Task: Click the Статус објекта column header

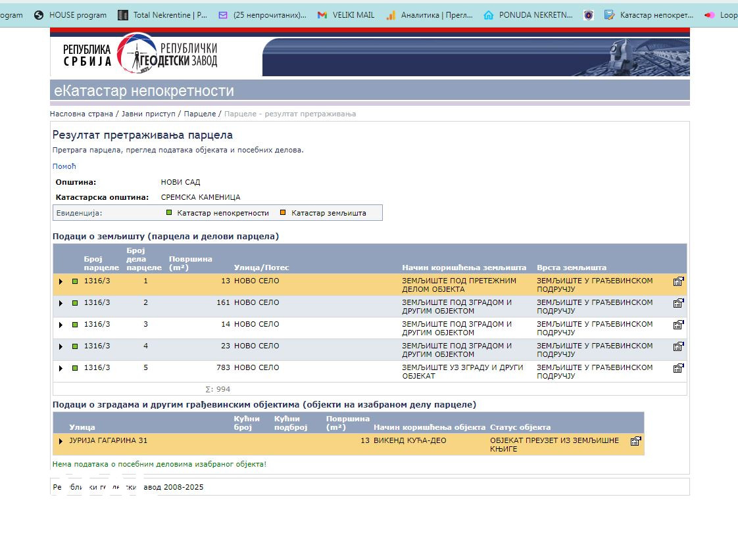Action: [x=520, y=427]
